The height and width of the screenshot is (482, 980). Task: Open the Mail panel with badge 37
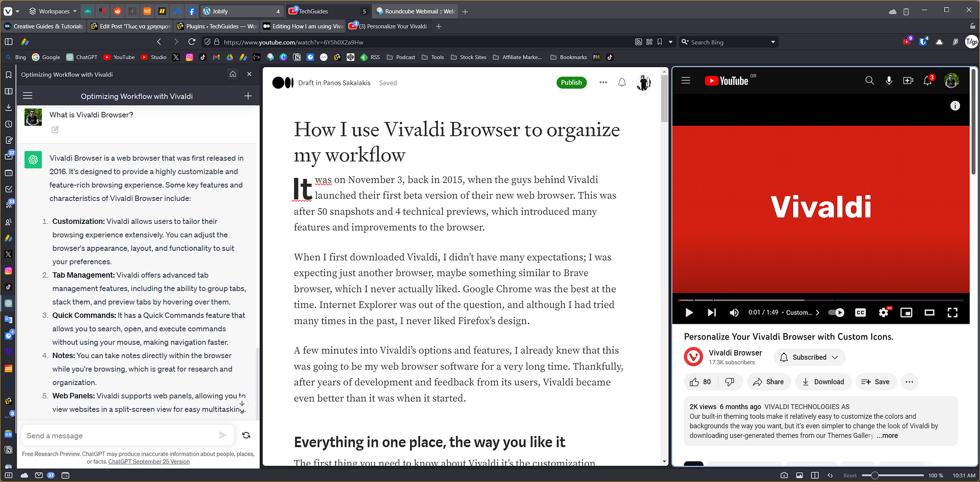click(x=9, y=156)
